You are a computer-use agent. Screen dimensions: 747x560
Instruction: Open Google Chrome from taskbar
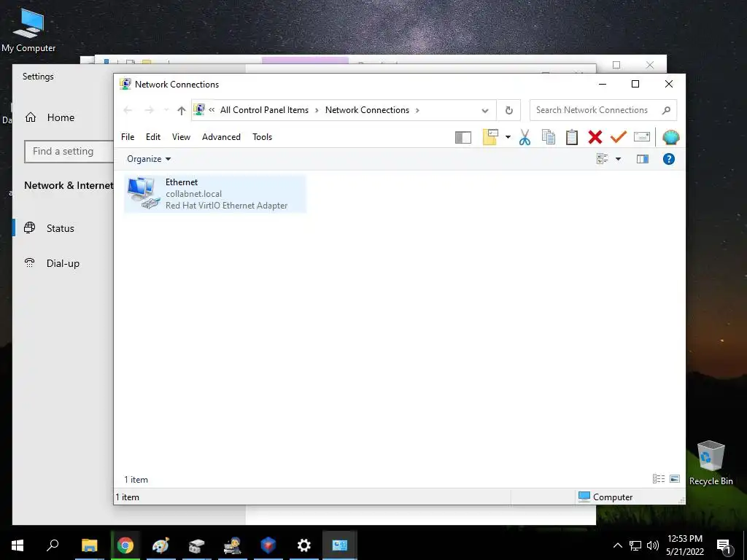point(125,545)
